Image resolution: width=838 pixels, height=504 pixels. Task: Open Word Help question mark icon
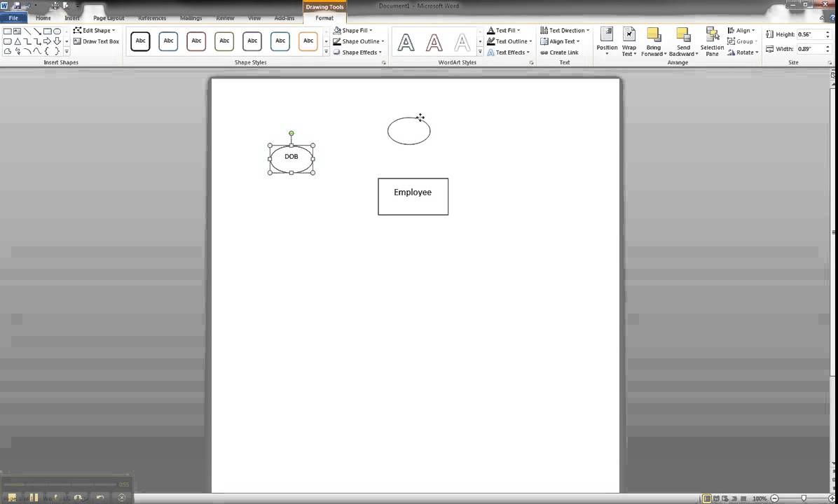pyautogui.click(x=832, y=17)
